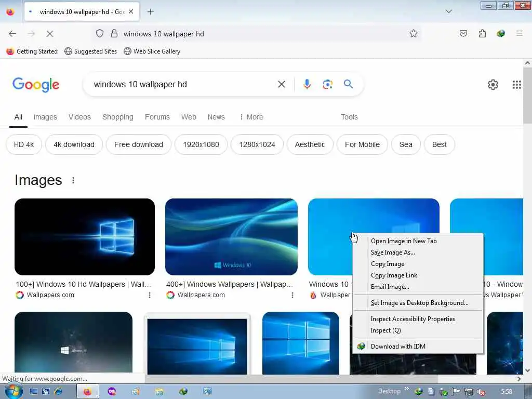
Task: Submit search with the magnifier icon
Action: 348,84
